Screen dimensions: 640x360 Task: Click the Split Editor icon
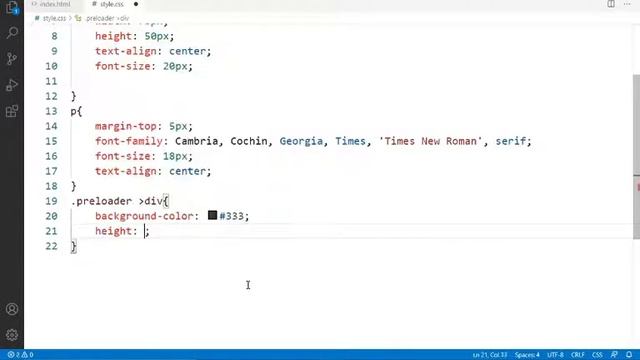coord(611,4)
